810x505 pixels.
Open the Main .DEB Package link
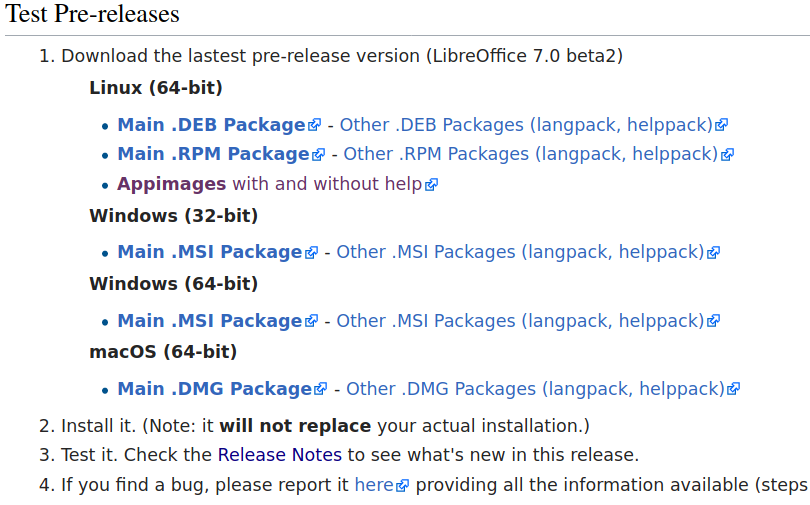pyautogui.click(x=211, y=125)
